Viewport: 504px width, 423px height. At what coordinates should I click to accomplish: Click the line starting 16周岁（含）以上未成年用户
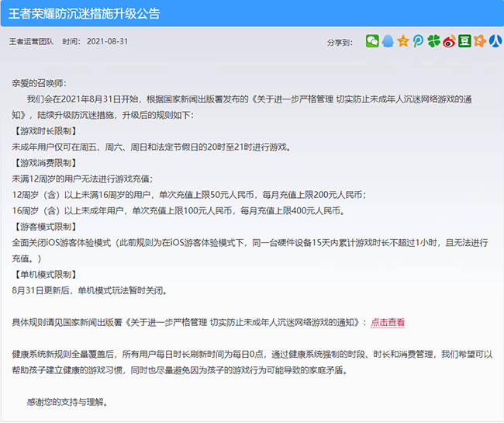pyautogui.click(x=178, y=210)
